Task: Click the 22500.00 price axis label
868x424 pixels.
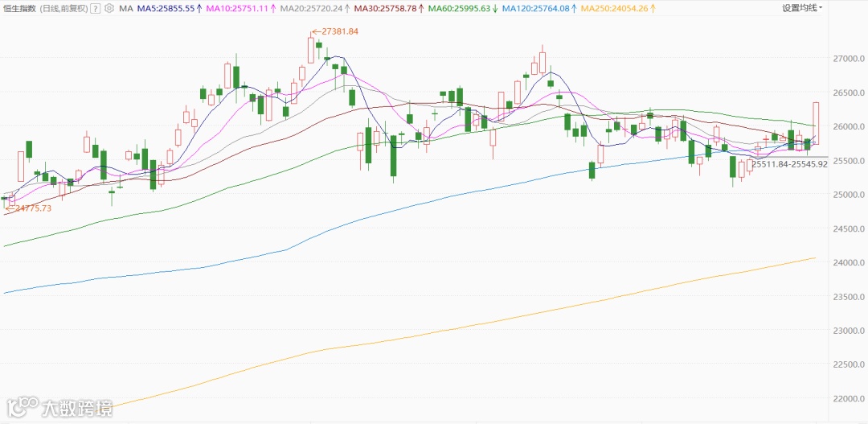Action: coord(848,364)
